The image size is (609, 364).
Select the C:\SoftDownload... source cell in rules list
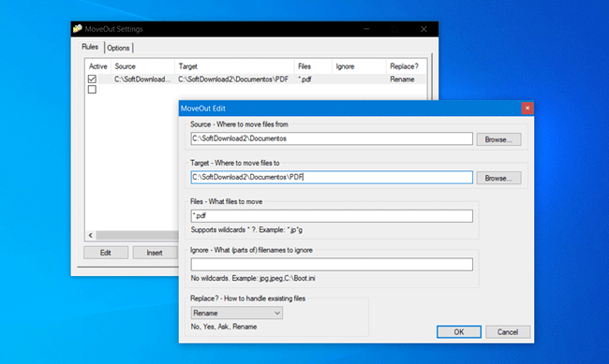(142, 80)
